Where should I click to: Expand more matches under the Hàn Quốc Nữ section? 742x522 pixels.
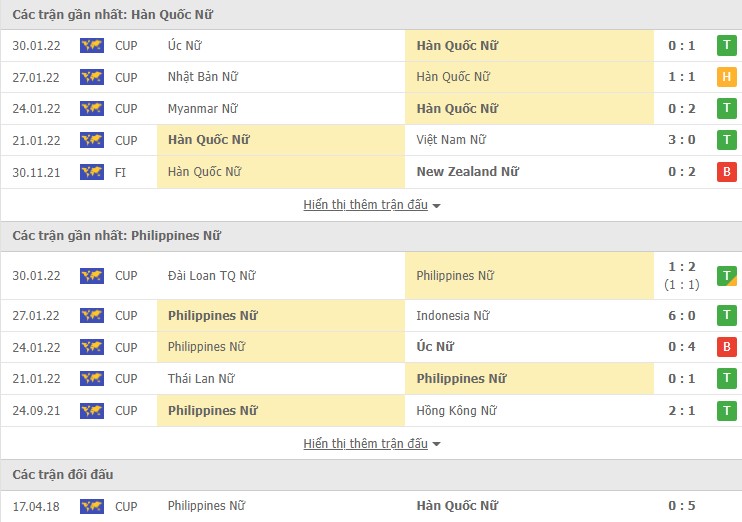pyautogui.click(x=371, y=205)
